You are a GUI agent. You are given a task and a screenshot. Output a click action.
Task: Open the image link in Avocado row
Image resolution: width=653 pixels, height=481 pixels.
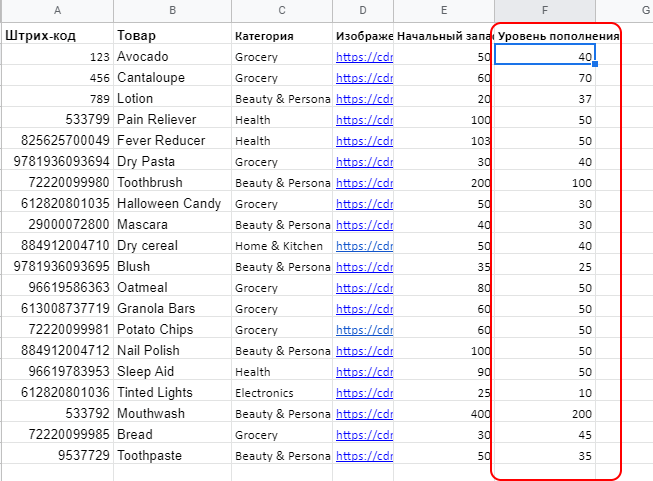point(364,57)
